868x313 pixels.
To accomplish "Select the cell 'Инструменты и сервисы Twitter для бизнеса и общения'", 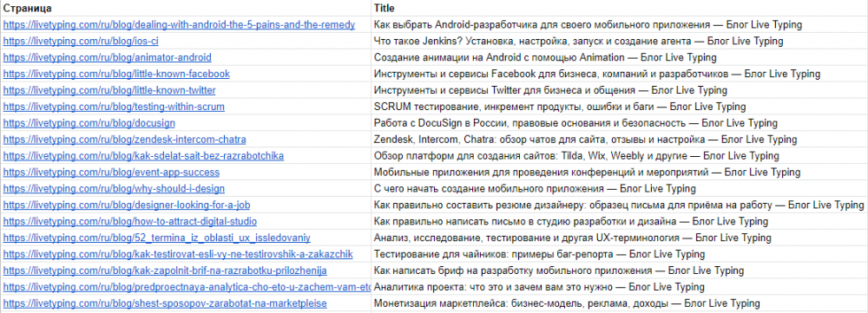I will click(x=620, y=90).
